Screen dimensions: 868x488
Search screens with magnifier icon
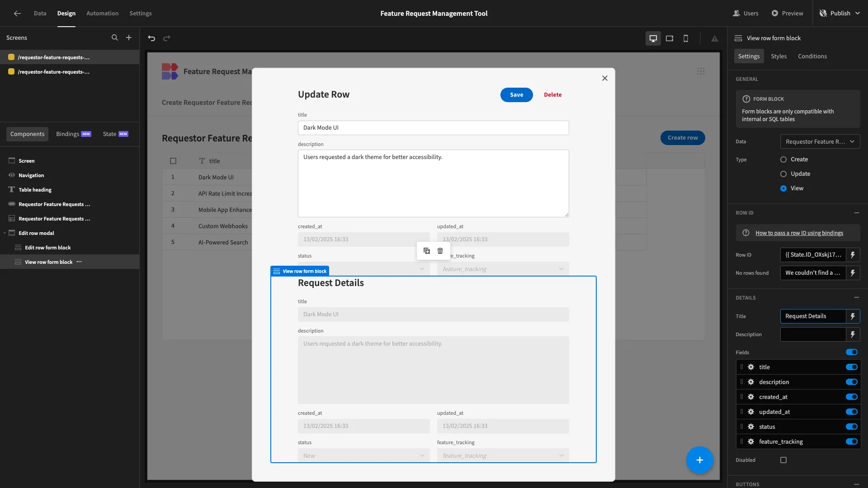point(115,38)
